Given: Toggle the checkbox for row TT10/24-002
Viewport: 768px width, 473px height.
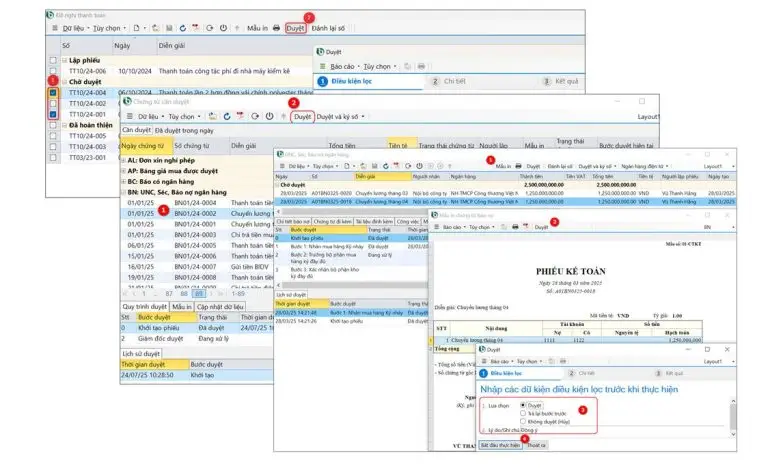Looking at the screenshot, I should pyautogui.click(x=54, y=103).
